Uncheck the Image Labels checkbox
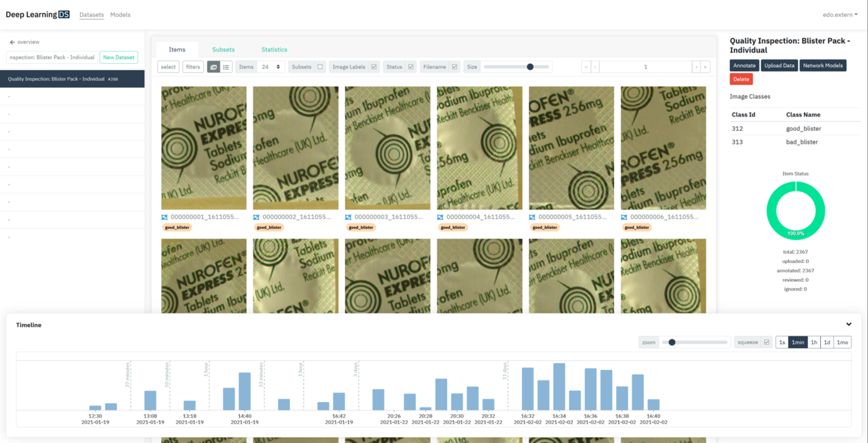868x443 pixels. tap(374, 67)
